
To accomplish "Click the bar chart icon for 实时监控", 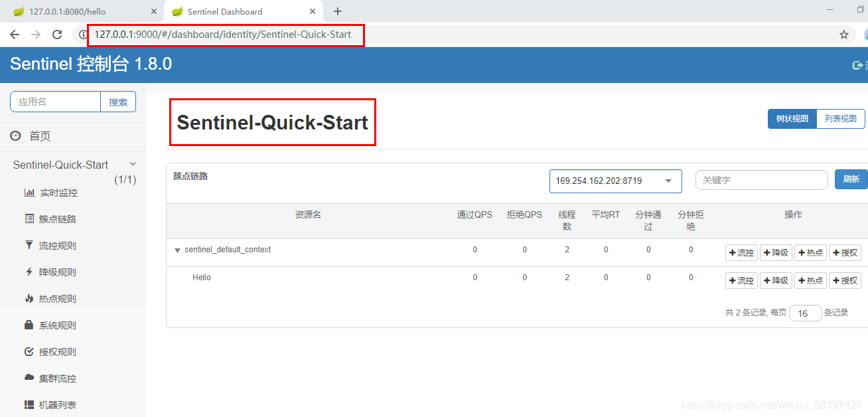I will click(x=29, y=192).
